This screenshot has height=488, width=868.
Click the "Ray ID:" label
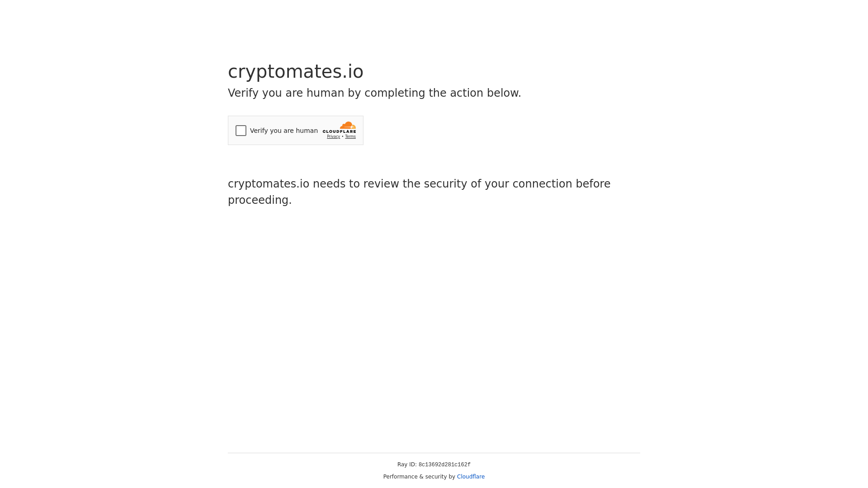click(x=407, y=465)
